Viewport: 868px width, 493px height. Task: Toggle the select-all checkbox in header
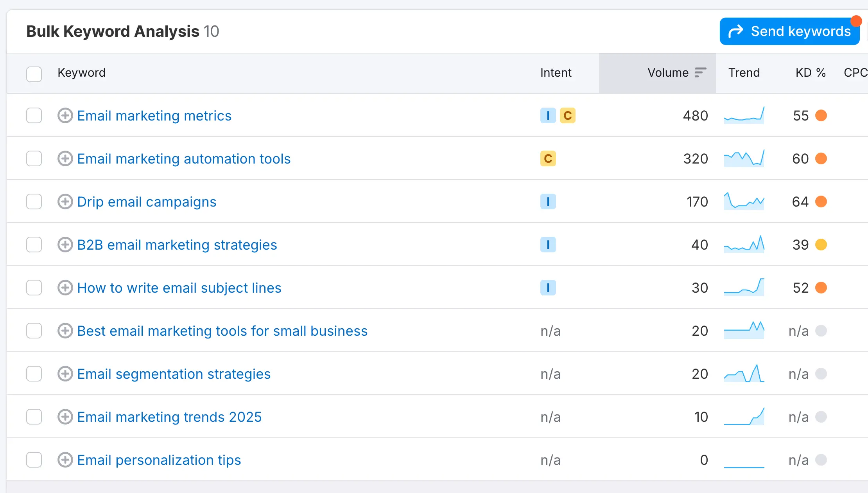[34, 74]
